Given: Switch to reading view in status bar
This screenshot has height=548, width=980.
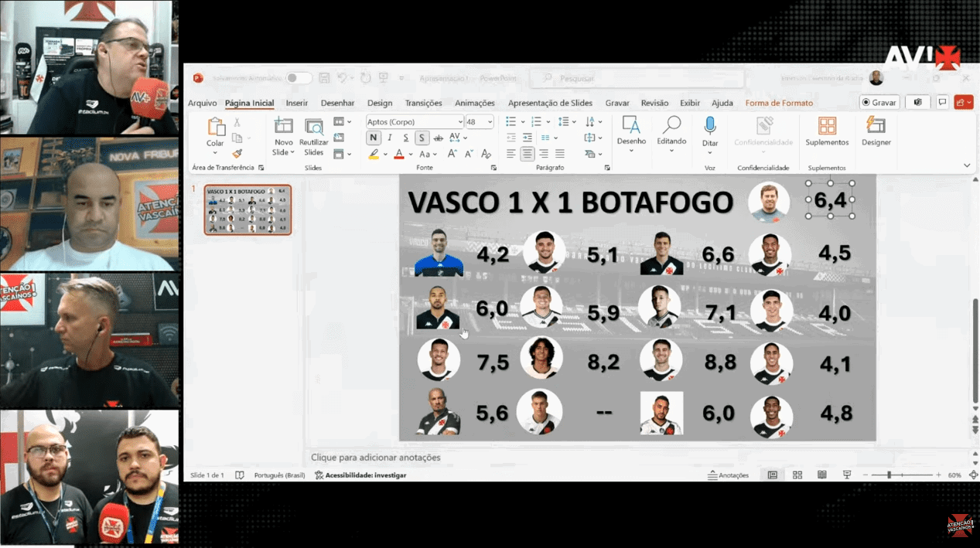Looking at the screenshot, I should click(822, 475).
